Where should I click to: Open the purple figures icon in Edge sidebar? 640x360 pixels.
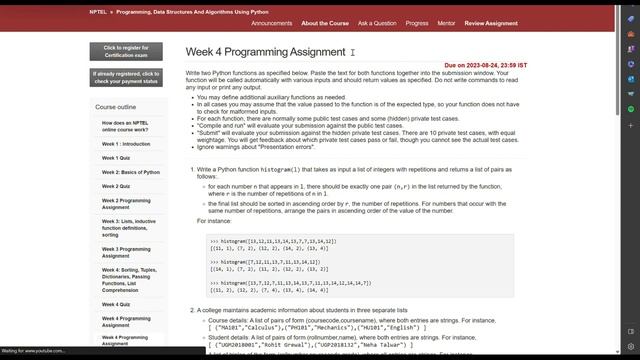click(631, 49)
